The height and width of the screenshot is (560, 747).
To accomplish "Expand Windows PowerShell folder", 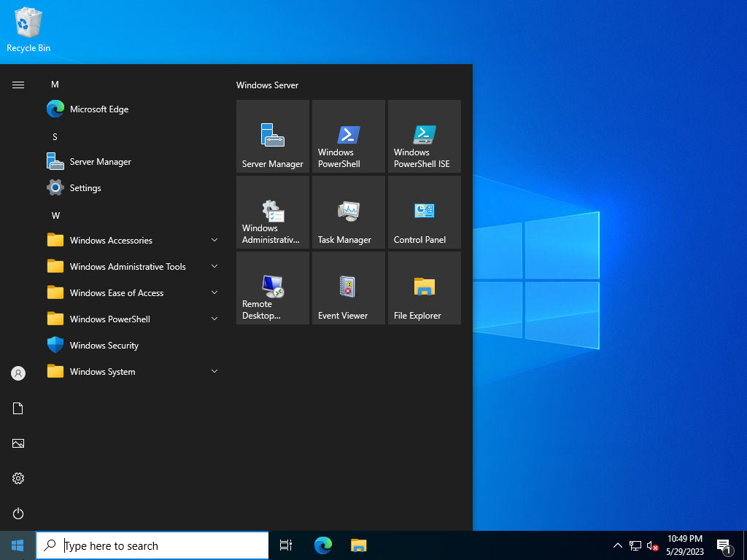I will 133,319.
